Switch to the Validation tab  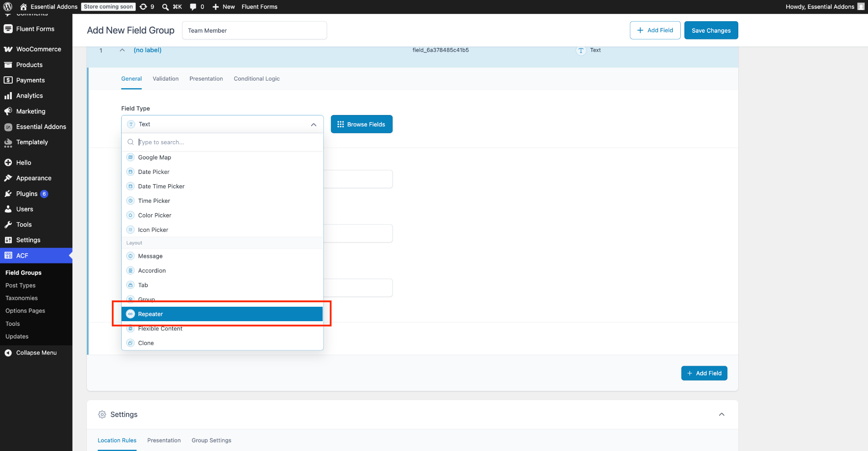pos(166,79)
